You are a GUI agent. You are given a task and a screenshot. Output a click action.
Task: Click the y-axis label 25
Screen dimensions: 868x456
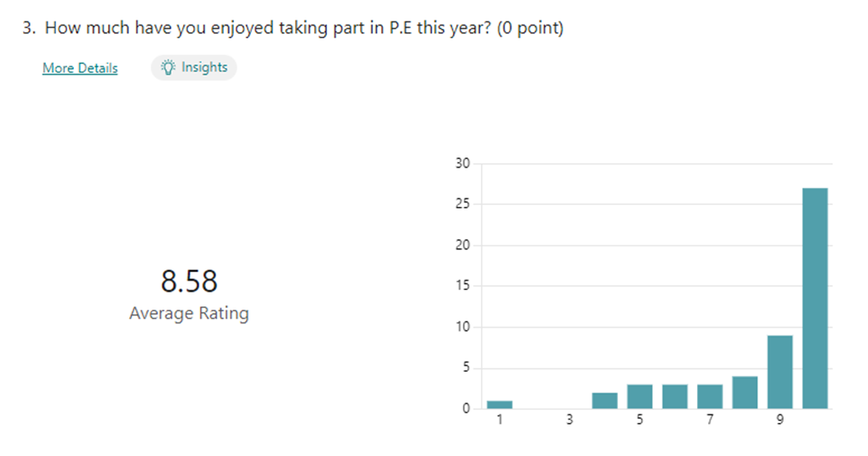click(463, 204)
